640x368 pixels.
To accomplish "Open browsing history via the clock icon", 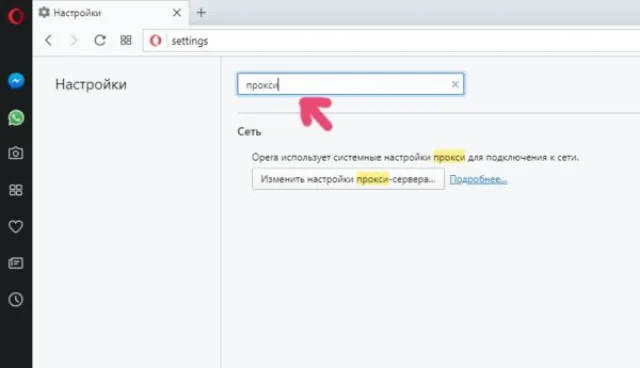I will click(x=16, y=299).
